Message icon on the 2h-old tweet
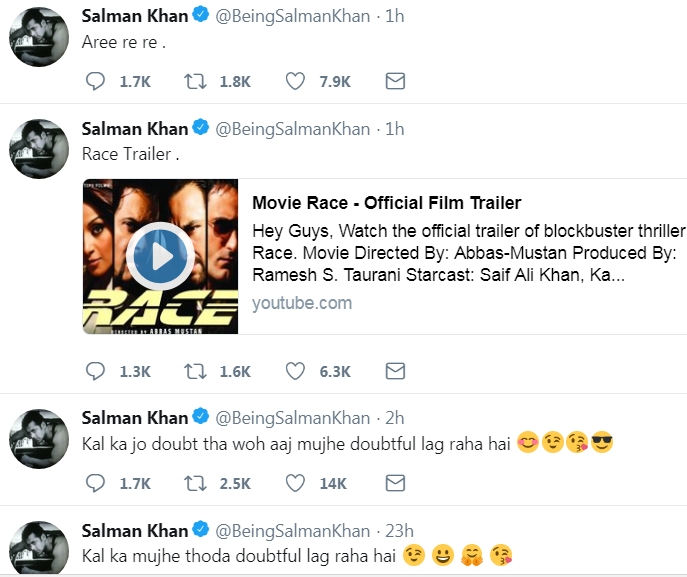Image resolution: width=687 pixels, height=577 pixels. pos(395,484)
